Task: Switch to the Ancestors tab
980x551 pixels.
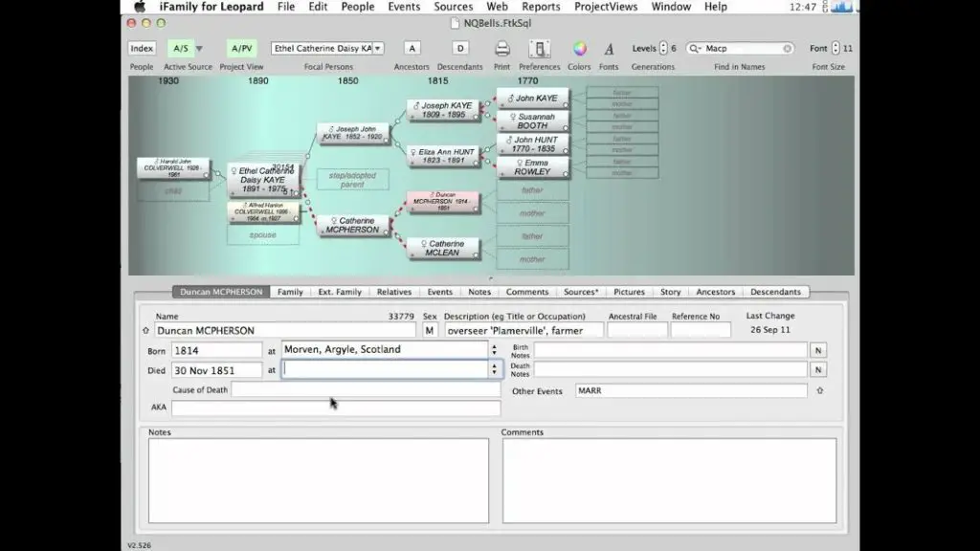Action: point(716,292)
